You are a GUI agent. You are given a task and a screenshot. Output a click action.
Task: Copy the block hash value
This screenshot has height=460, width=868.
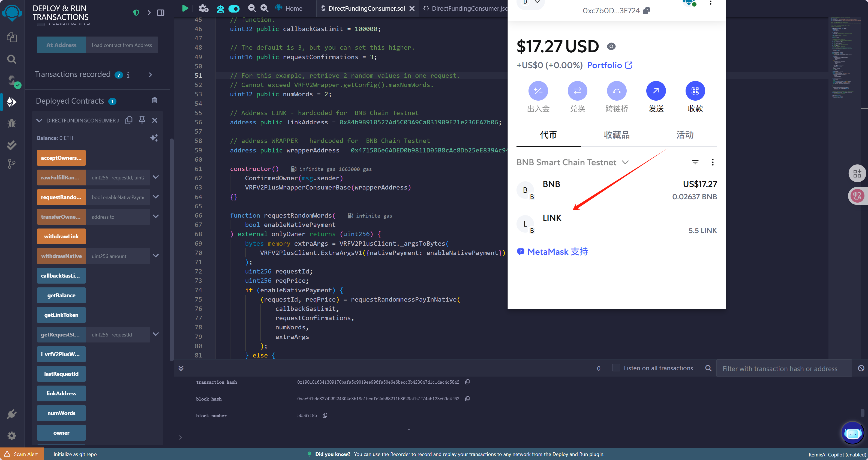pyautogui.click(x=467, y=399)
